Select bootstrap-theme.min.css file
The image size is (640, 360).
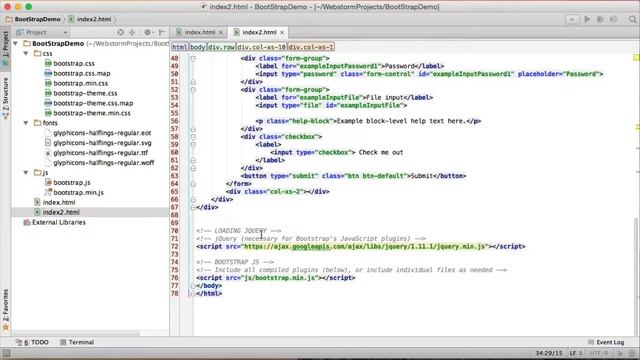[92, 113]
